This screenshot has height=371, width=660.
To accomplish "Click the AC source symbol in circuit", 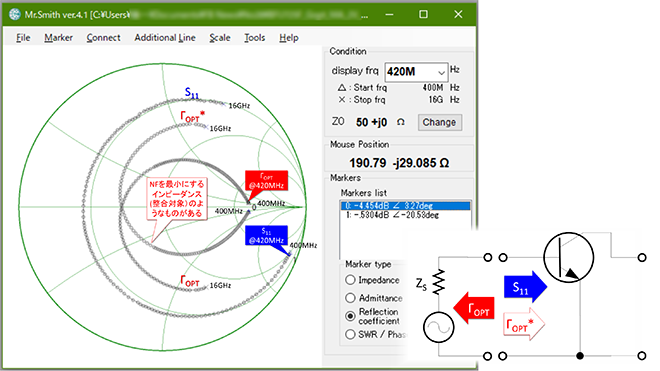I will (x=439, y=327).
